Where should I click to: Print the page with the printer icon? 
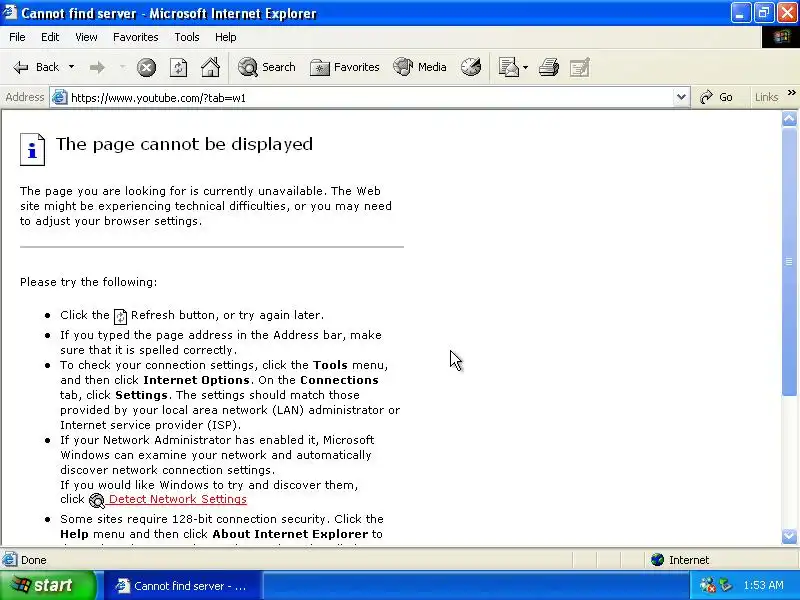548,67
